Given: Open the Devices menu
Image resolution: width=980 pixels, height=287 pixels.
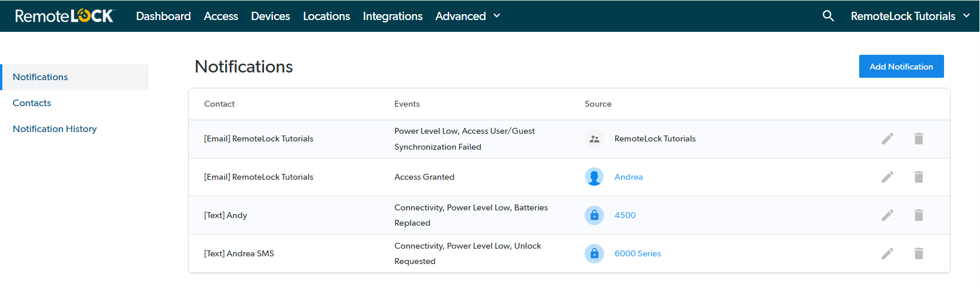Looking at the screenshot, I should (270, 16).
